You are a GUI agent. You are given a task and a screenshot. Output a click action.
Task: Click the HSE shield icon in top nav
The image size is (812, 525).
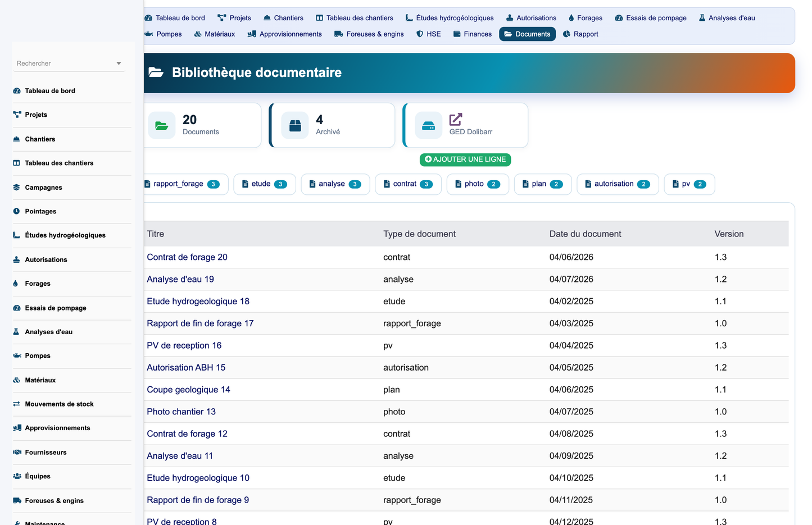point(420,34)
